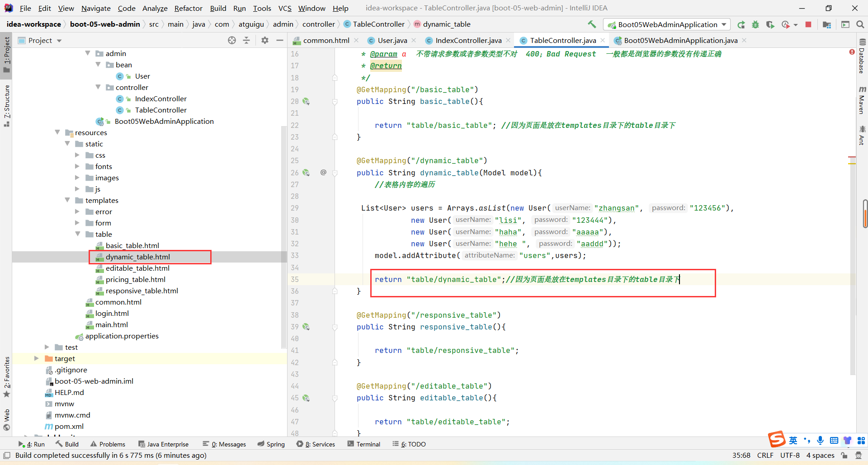The image size is (868, 465).
Task: Click the Rerun application icon
Action: pos(741,24)
